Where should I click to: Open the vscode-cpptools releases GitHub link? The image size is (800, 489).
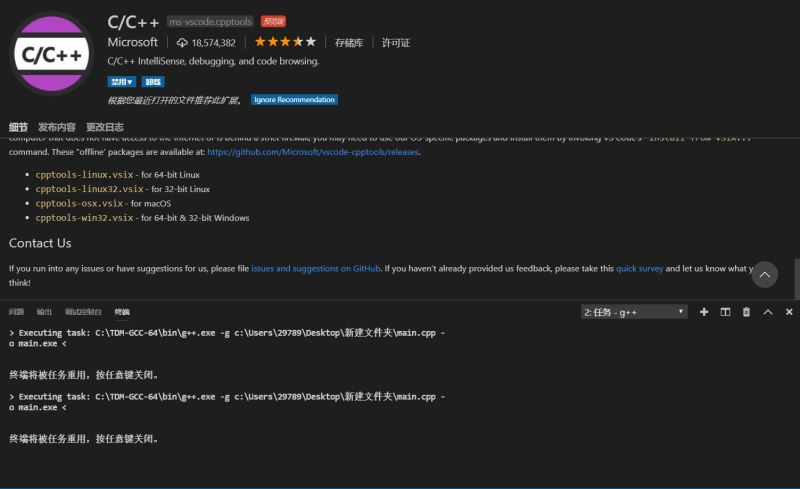313,152
